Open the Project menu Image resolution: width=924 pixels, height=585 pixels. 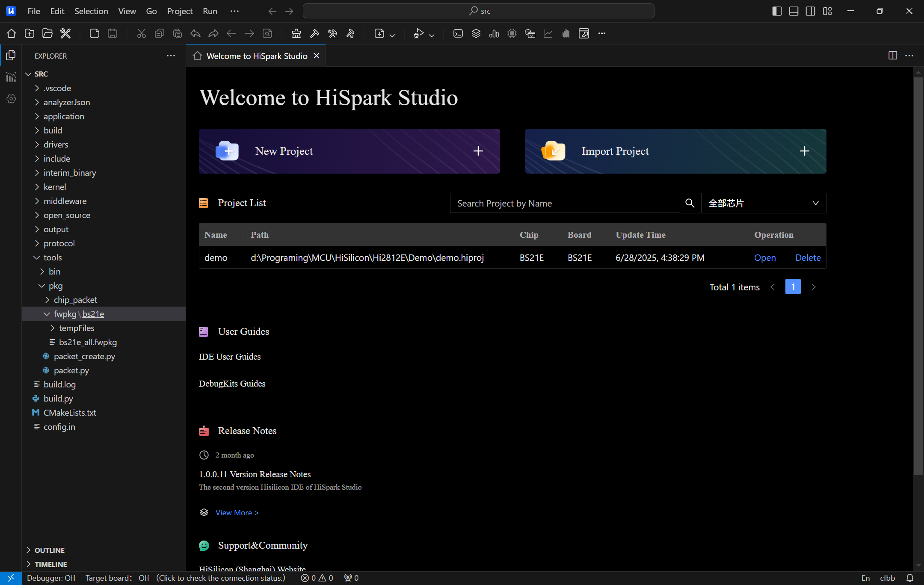pos(180,11)
